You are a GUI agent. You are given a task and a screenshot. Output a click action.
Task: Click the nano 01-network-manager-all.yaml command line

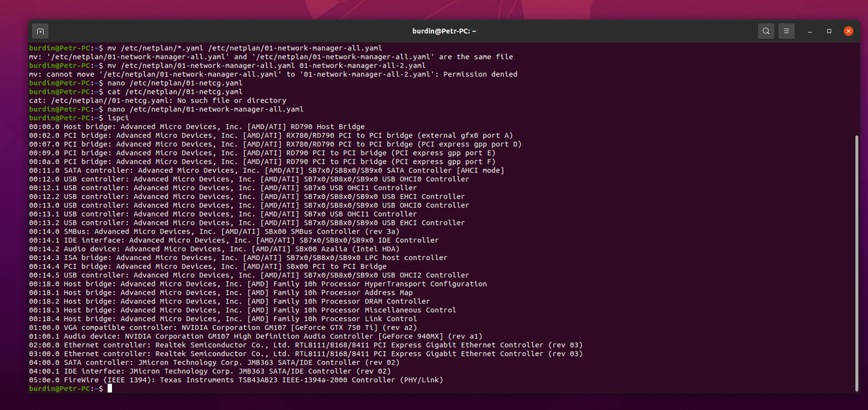coord(166,109)
